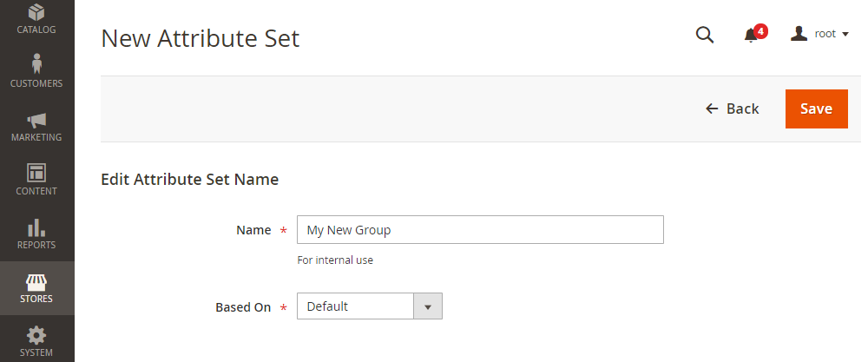Open the Customers person icon
Image resolution: width=868 pixels, height=362 pixels.
coord(36,63)
